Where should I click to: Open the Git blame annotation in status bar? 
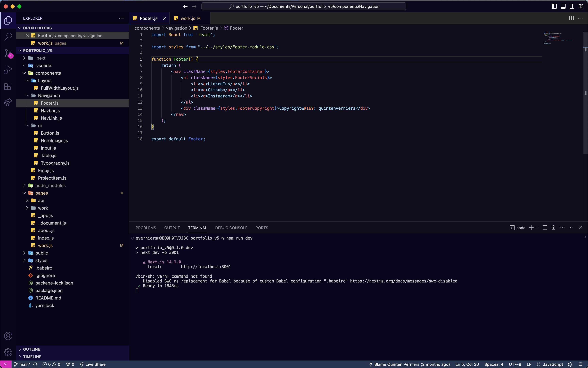409,364
